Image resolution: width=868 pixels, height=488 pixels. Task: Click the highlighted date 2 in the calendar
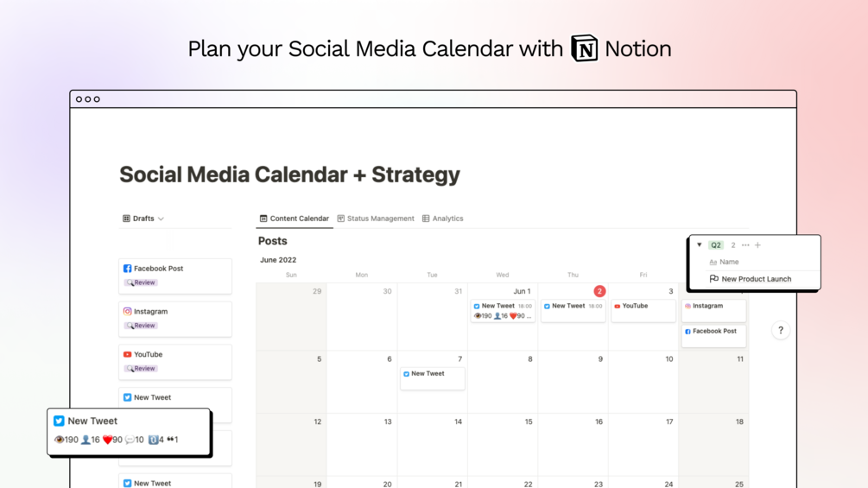[x=599, y=291]
